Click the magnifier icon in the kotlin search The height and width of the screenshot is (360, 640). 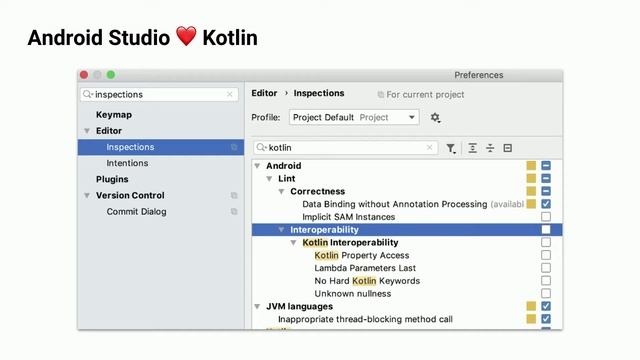coord(261,147)
